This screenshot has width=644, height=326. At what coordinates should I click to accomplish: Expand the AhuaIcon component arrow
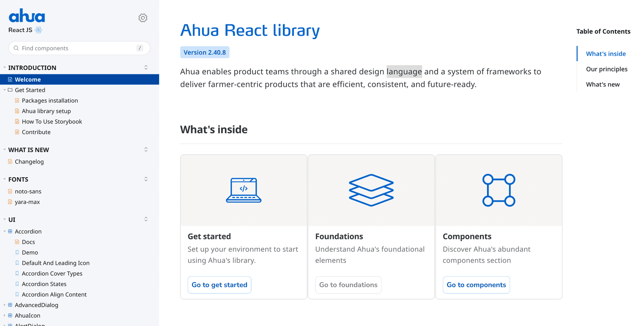4,316
